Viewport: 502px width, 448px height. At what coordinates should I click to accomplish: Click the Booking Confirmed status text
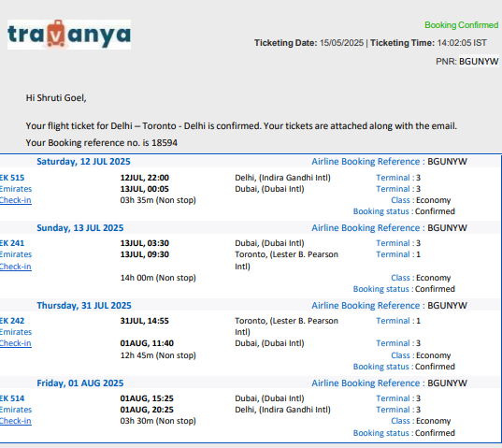(x=462, y=25)
